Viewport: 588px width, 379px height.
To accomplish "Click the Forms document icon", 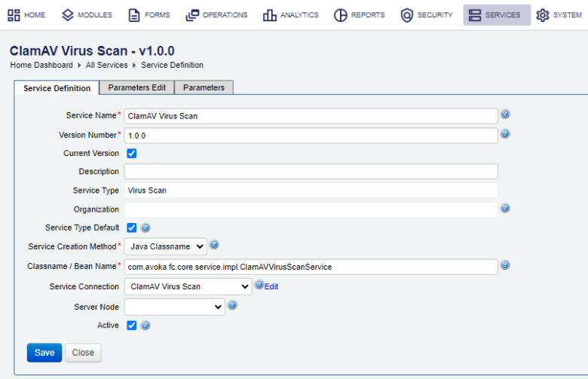I will click(x=134, y=15).
